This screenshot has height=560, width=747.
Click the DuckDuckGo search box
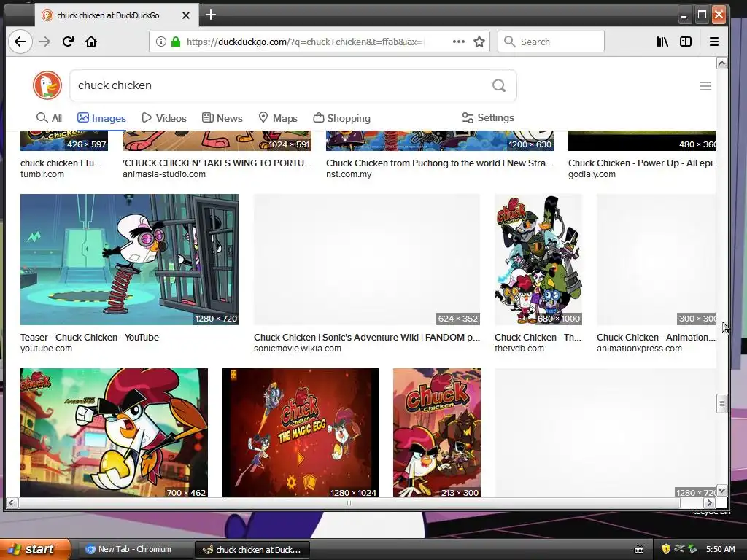[x=293, y=85]
